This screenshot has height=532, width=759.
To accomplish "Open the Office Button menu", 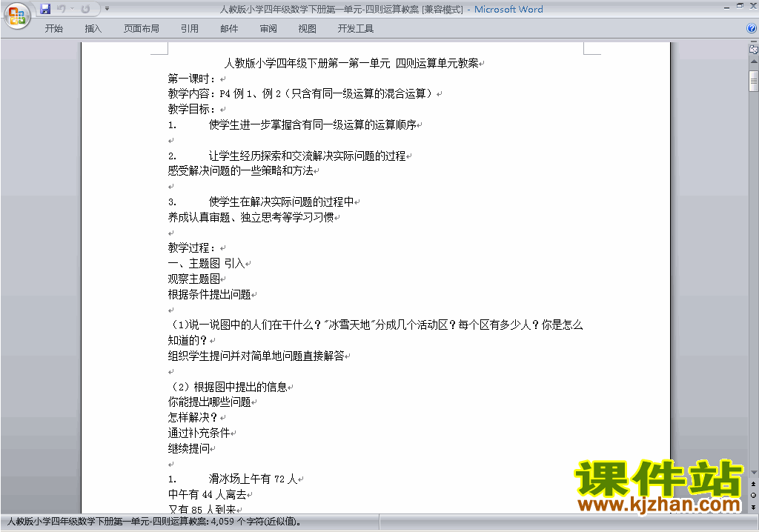I will coord(18,16).
